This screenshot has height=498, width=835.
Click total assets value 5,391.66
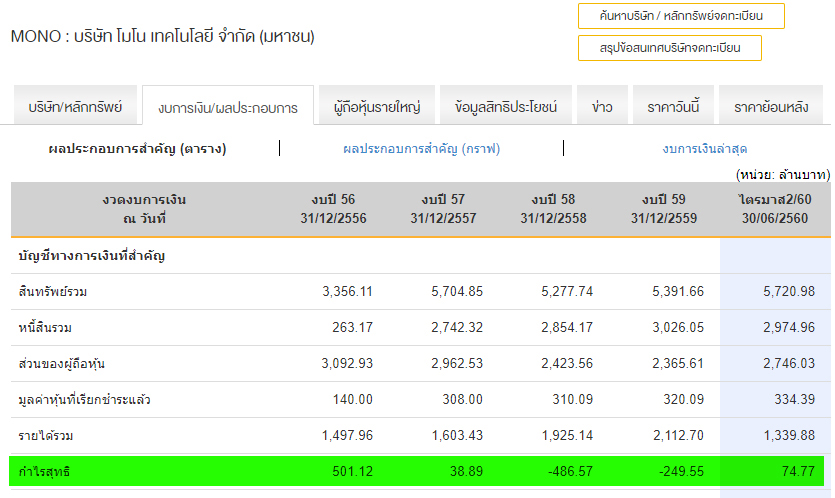(678, 291)
